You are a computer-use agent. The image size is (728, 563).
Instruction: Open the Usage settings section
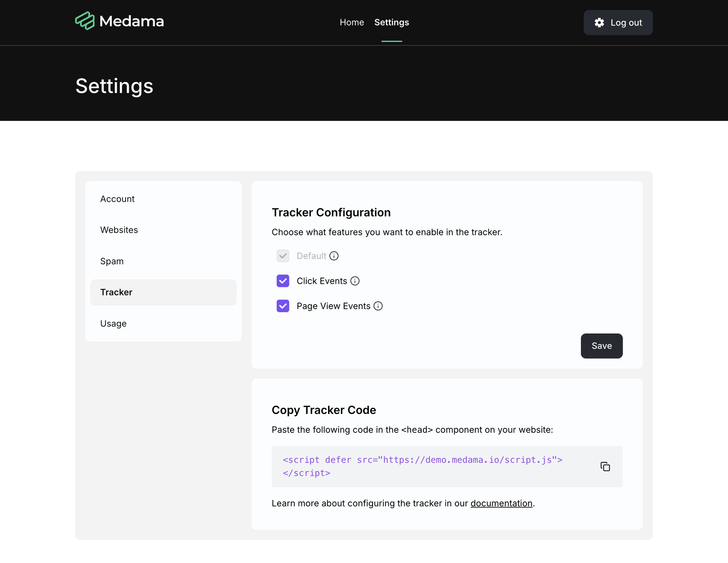click(163, 324)
